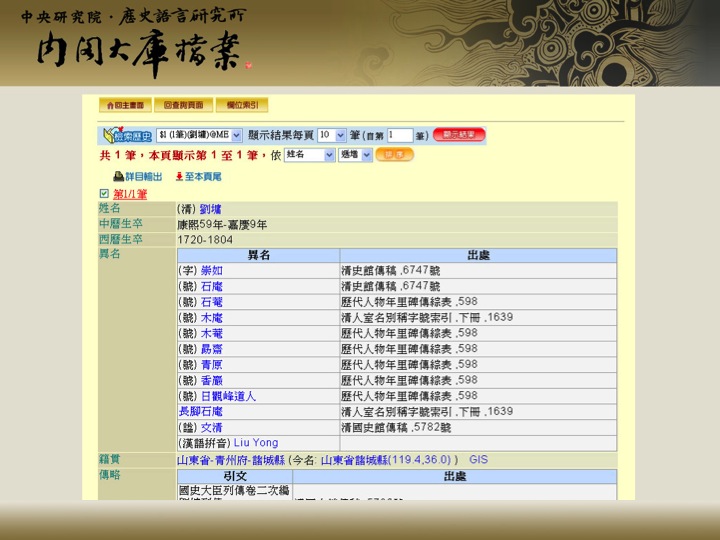Click the orange 排序 sort button
Image resolution: width=720 pixels, height=540 pixels.
pyautogui.click(x=394, y=155)
